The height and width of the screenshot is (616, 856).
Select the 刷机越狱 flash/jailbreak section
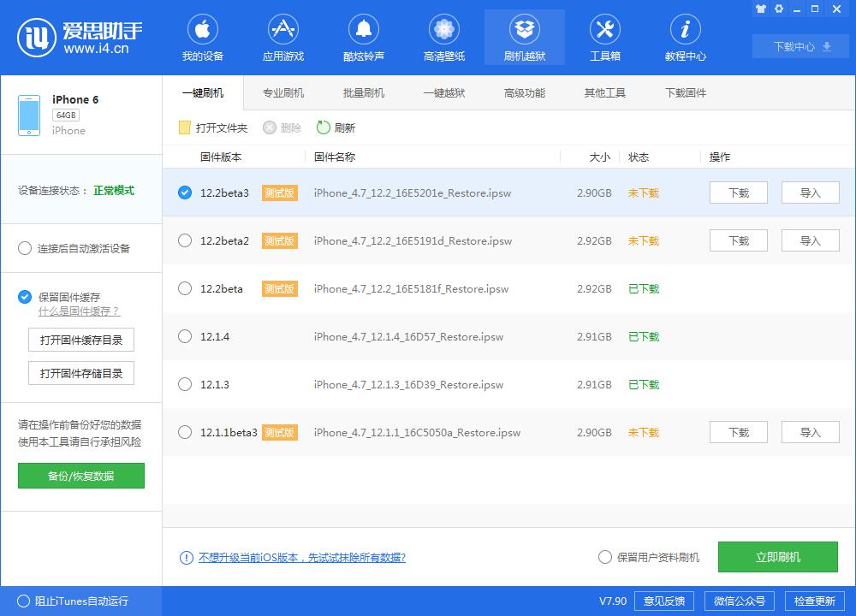click(524, 37)
